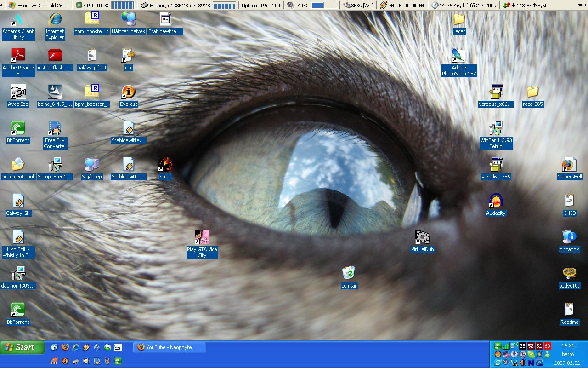Viewport: 588px width, 368px height.
Task: Open Sajátgép (My Computer)
Action: (91, 169)
